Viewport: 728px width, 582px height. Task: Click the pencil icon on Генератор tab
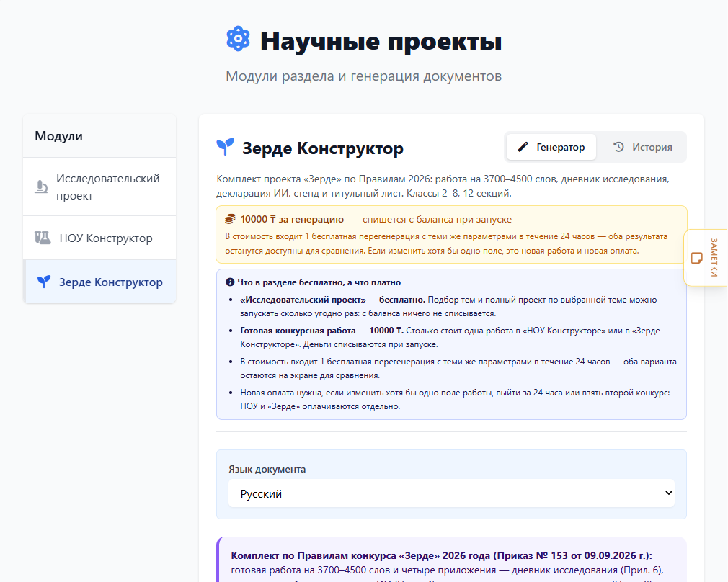click(523, 147)
